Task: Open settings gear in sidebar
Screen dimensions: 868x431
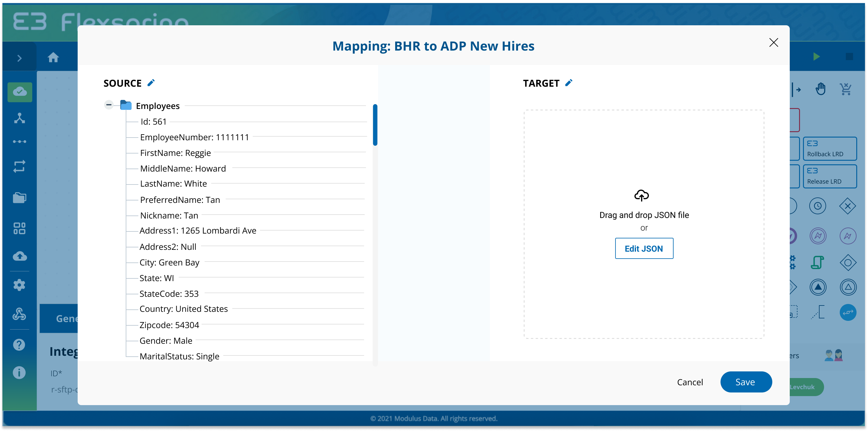Action: (x=19, y=285)
